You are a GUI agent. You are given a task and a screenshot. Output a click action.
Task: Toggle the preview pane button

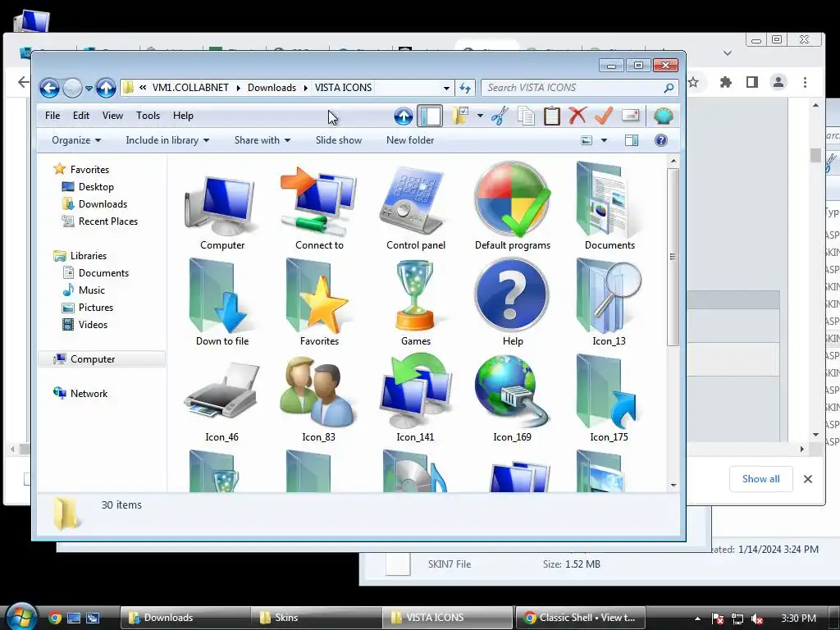632,140
